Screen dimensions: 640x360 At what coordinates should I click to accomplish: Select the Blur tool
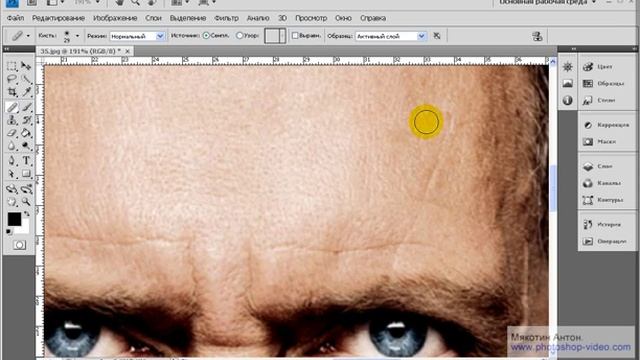pyautogui.click(x=12, y=146)
